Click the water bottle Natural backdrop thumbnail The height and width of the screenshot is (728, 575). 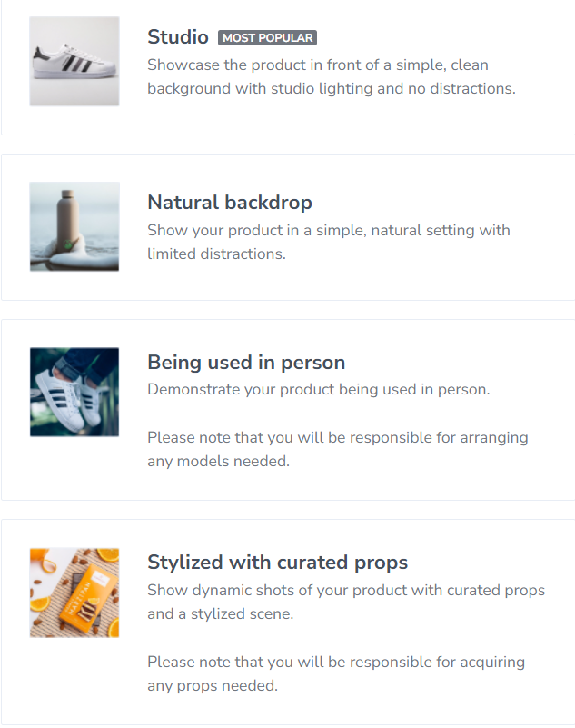(x=74, y=226)
